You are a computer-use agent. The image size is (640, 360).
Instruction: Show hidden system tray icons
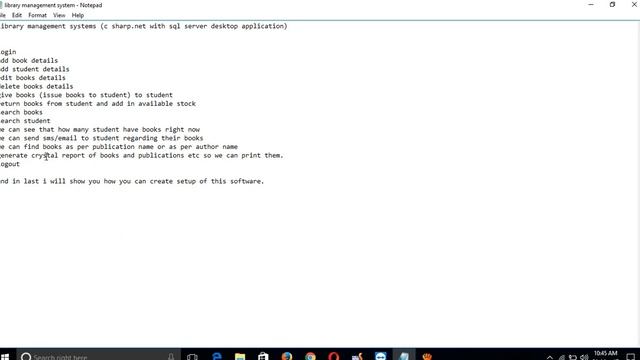click(x=550, y=357)
